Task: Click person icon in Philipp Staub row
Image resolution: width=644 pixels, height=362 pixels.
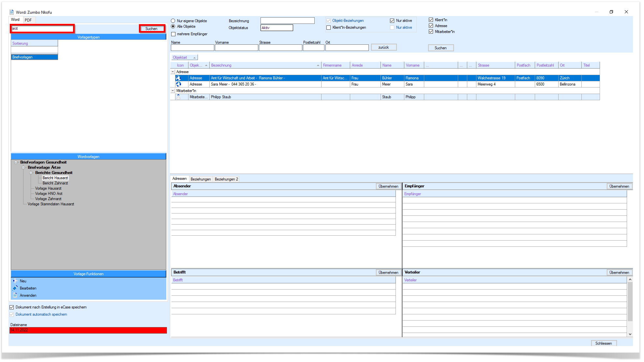Action: [x=178, y=97]
